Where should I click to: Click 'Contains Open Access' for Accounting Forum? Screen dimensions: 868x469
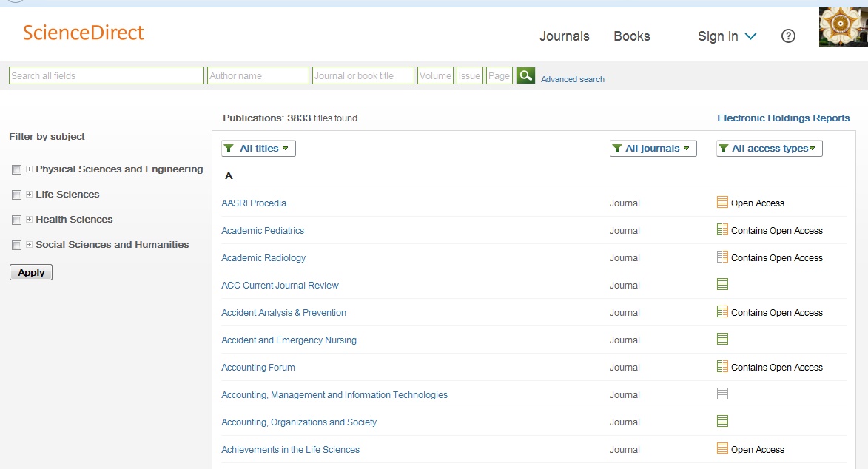pyautogui.click(x=777, y=368)
